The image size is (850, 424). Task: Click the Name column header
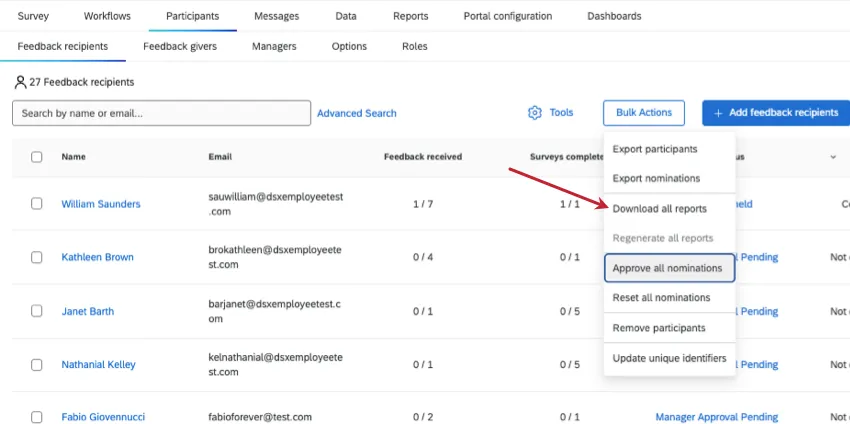pos(73,157)
